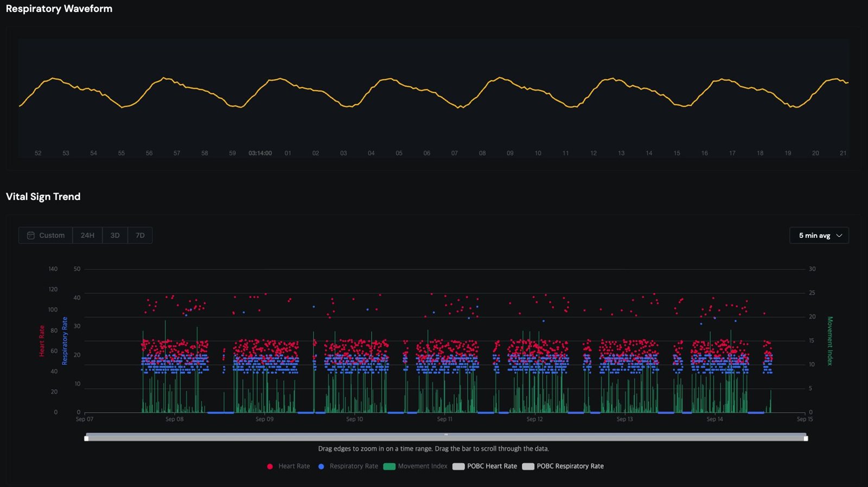The width and height of the screenshot is (868, 487).
Task: Click the vertical Respiratory Rate axis title
Action: point(65,341)
